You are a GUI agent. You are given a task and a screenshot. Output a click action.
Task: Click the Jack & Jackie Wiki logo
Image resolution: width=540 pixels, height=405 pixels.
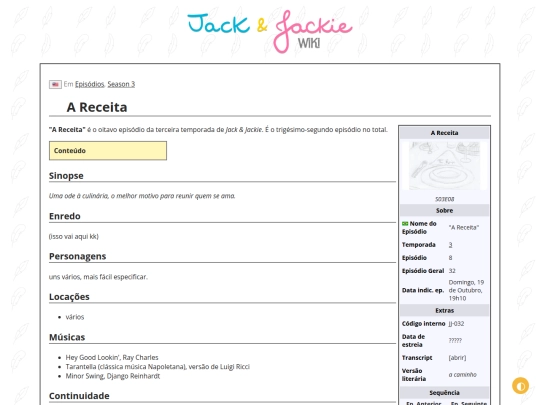click(270, 31)
